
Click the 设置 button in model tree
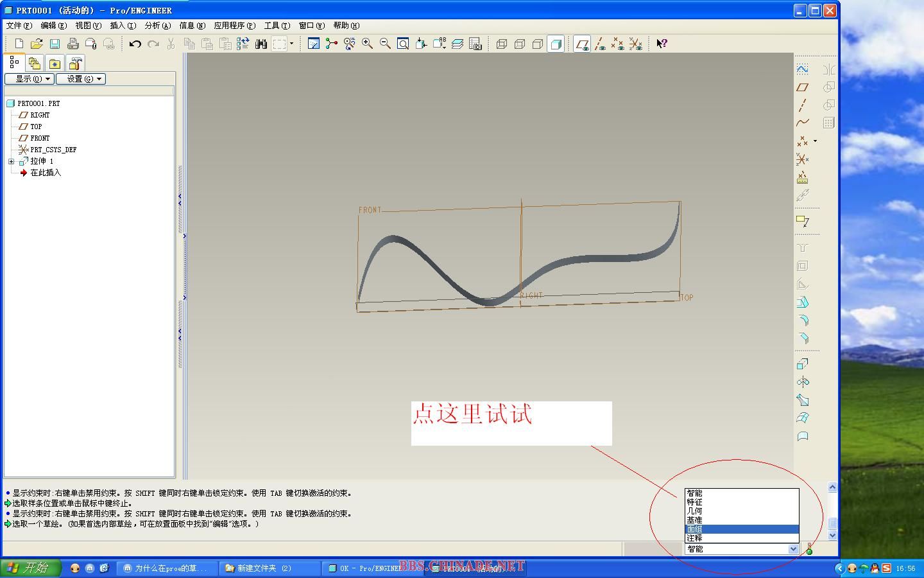81,79
